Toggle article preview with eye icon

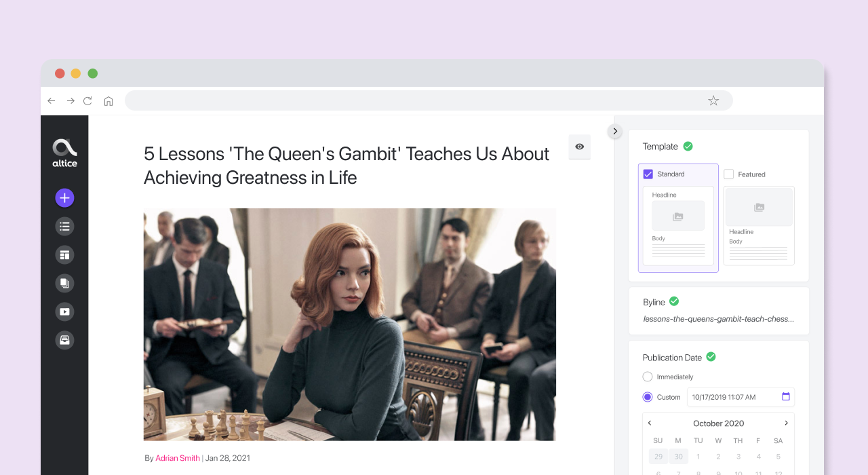coord(579,147)
